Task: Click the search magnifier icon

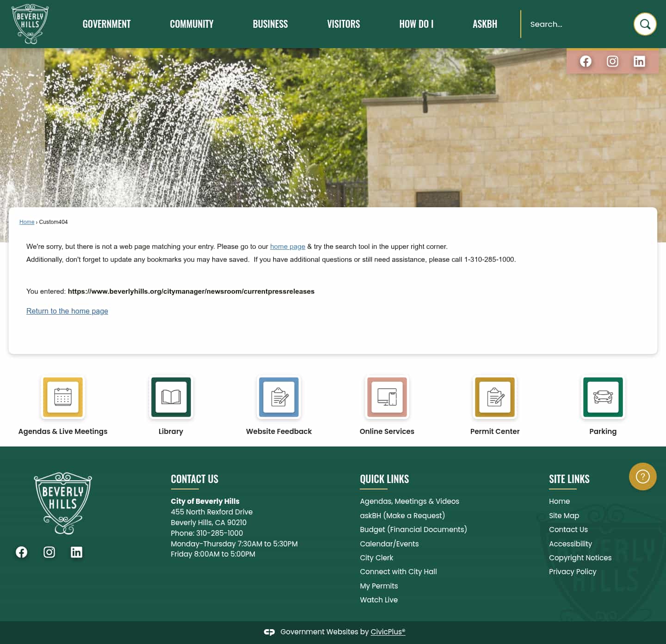Action: coord(645,24)
